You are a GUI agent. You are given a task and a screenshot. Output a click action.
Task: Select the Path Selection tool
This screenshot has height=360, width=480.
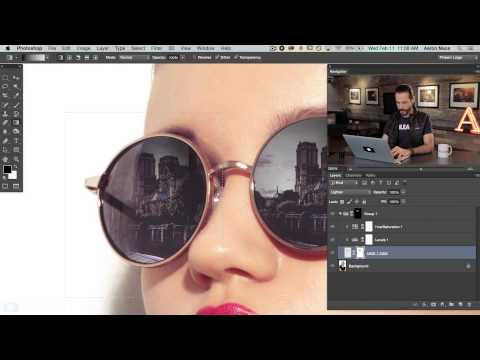point(5,150)
